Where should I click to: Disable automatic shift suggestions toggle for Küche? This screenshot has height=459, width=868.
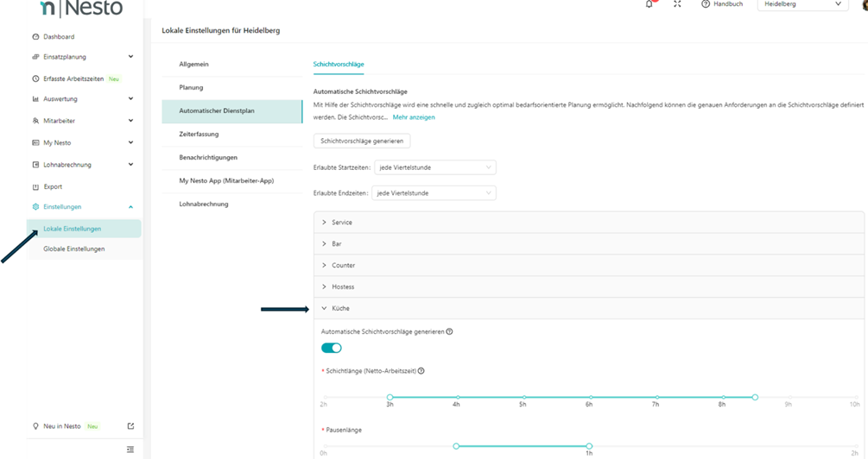332,348
